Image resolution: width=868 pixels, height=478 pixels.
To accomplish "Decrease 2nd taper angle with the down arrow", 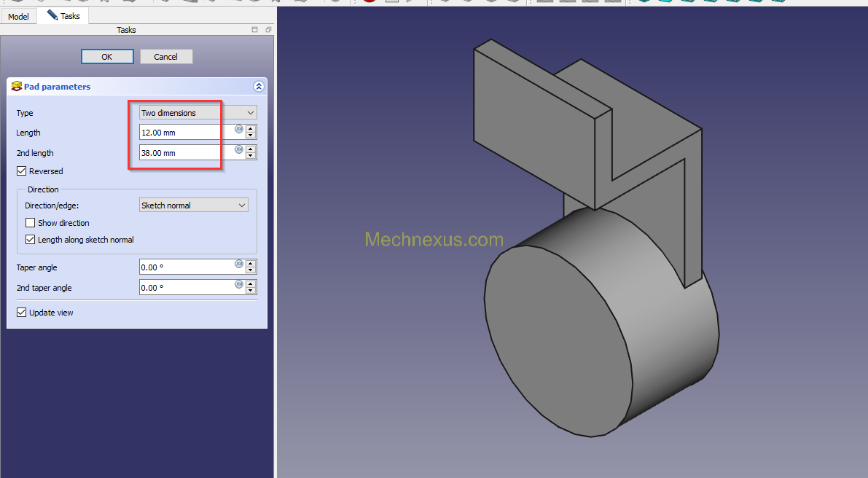I will point(251,291).
